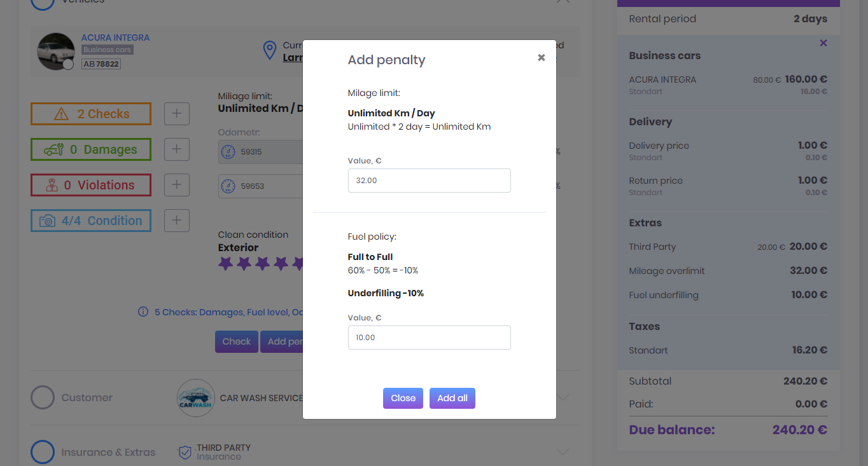Close the Add penalty dialog with X
The image size is (868, 466).
coord(541,57)
